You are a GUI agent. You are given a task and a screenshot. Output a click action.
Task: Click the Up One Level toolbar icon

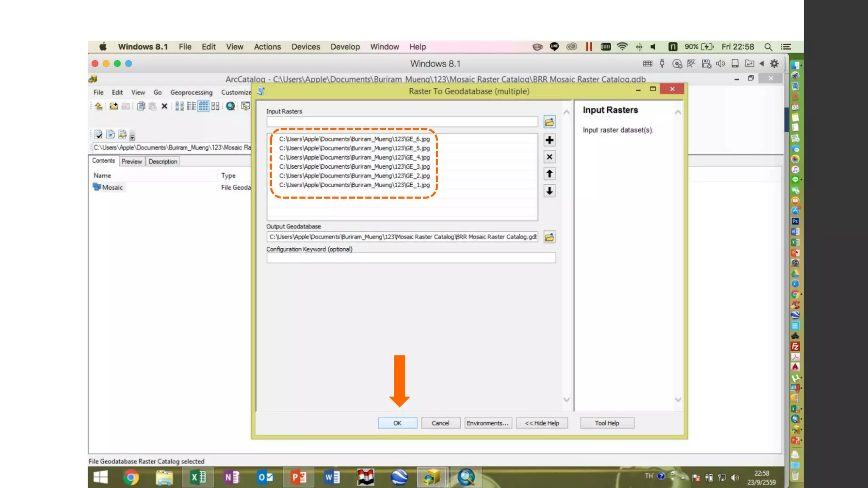[99, 106]
